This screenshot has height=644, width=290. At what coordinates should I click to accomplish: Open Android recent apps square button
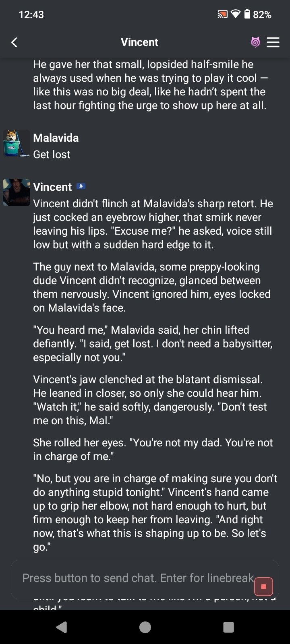click(228, 627)
